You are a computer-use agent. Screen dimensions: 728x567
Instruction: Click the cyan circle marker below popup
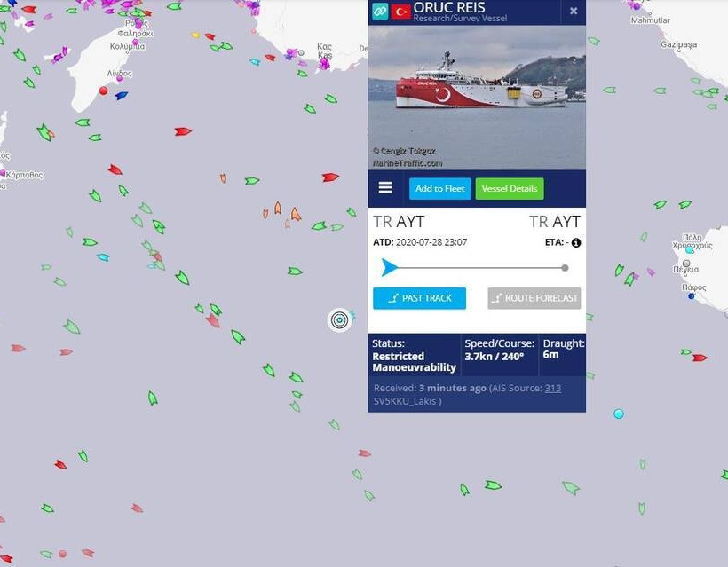[x=619, y=413]
